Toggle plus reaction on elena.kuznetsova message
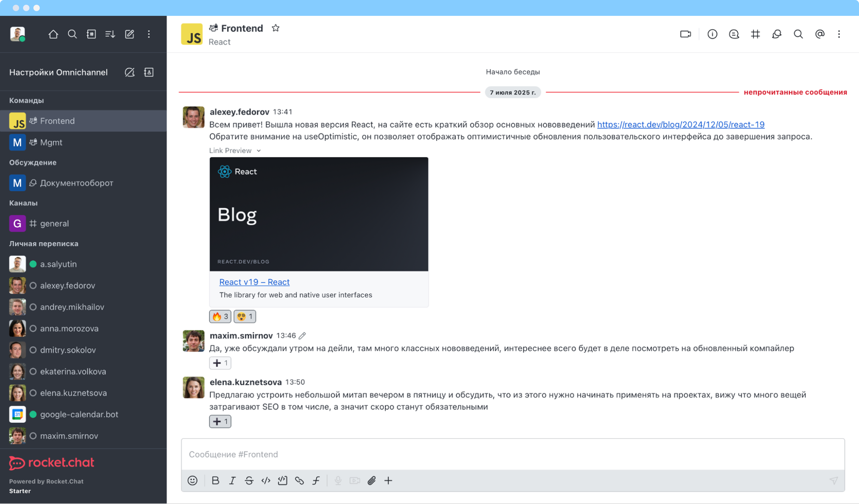Screen dimensions: 859x504 (220, 422)
